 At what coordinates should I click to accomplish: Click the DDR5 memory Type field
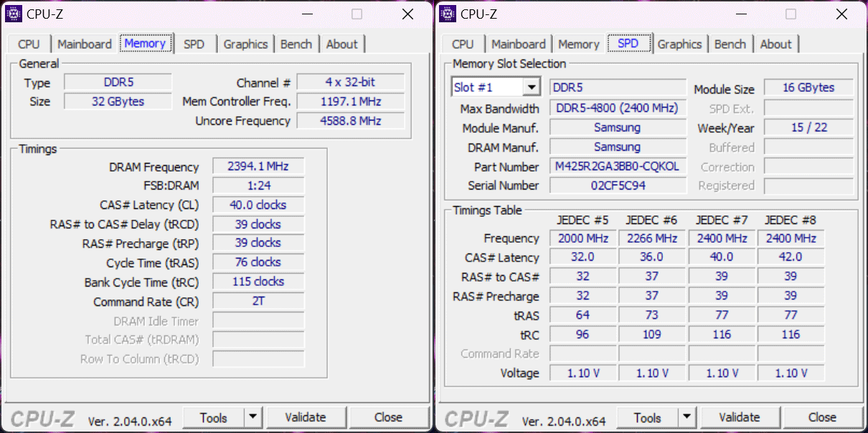(x=118, y=83)
